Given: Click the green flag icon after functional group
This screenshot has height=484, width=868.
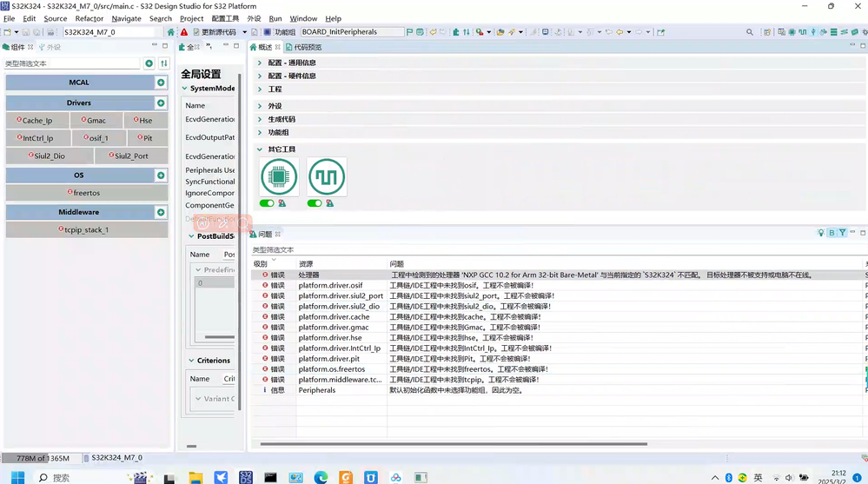Looking at the screenshot, I should (409, 32).
